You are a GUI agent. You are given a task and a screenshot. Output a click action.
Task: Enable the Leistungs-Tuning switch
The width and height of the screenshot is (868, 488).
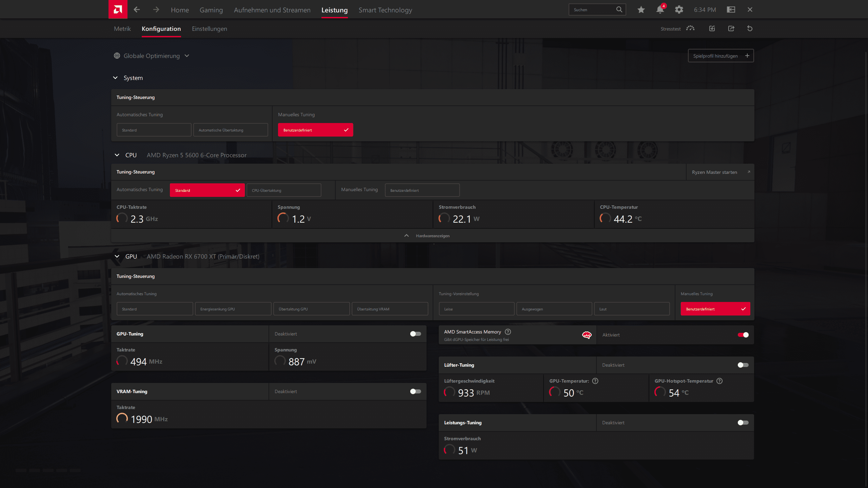tap(743, 423)
